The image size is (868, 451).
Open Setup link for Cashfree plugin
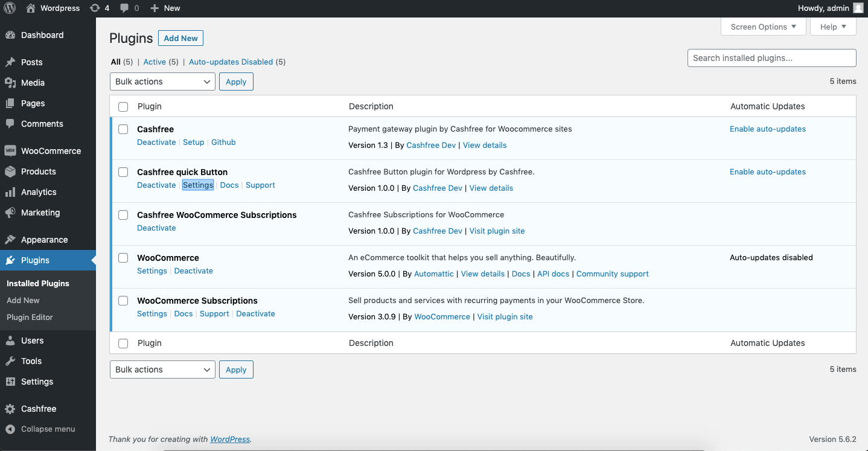[194, 142]
